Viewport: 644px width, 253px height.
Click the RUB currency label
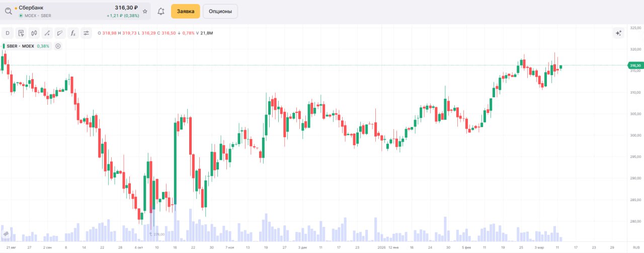636,247
